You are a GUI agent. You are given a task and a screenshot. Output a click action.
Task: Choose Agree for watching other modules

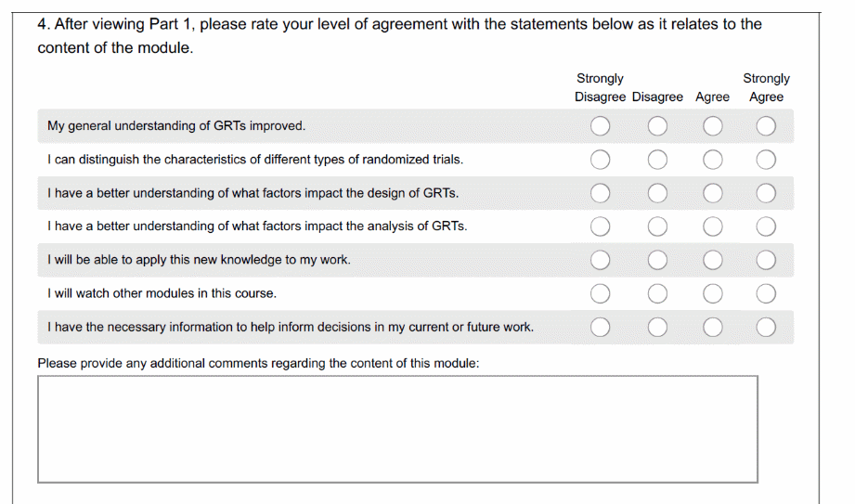coord(712,293)
